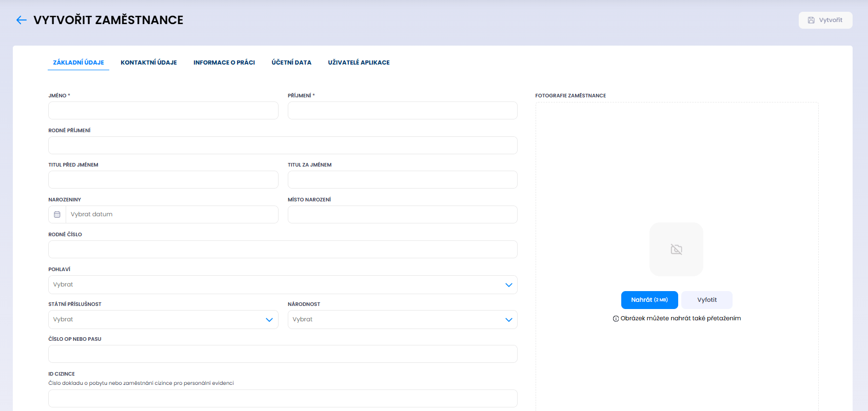Open the Informace o práci tab
868x411 pixels.
[x=224, y=63]
